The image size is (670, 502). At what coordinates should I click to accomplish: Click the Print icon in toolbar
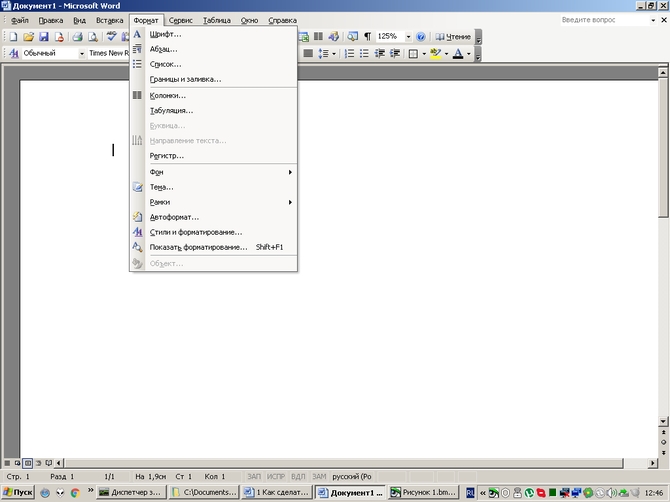tap(77, 36)
